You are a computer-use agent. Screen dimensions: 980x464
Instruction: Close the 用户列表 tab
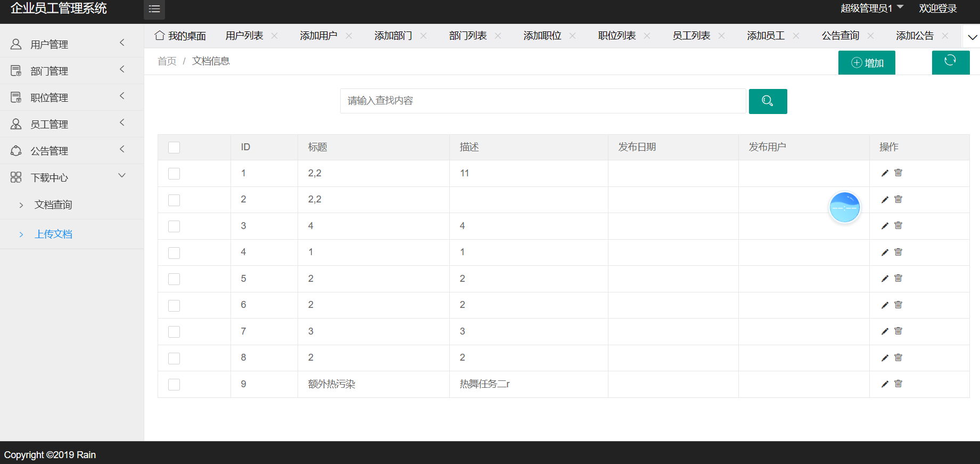pyautogui.click(x=275, y=36)
